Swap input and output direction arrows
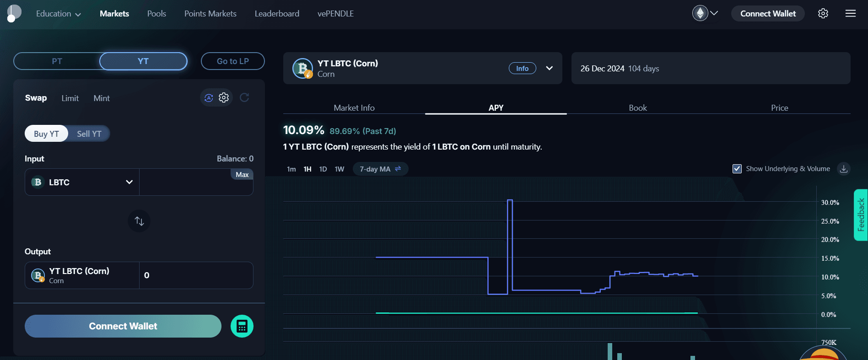Screen dimensions: 868x360 pos(139,221)
